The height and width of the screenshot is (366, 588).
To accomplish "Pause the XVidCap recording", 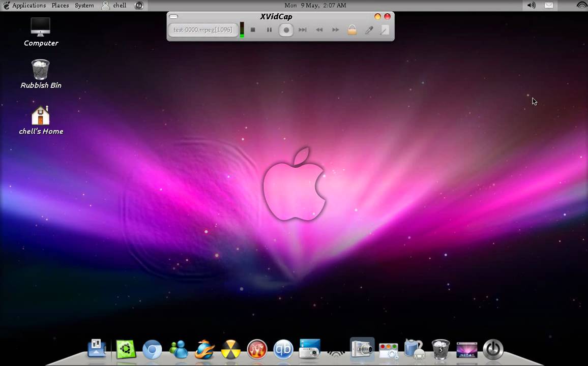I will 269,29.
